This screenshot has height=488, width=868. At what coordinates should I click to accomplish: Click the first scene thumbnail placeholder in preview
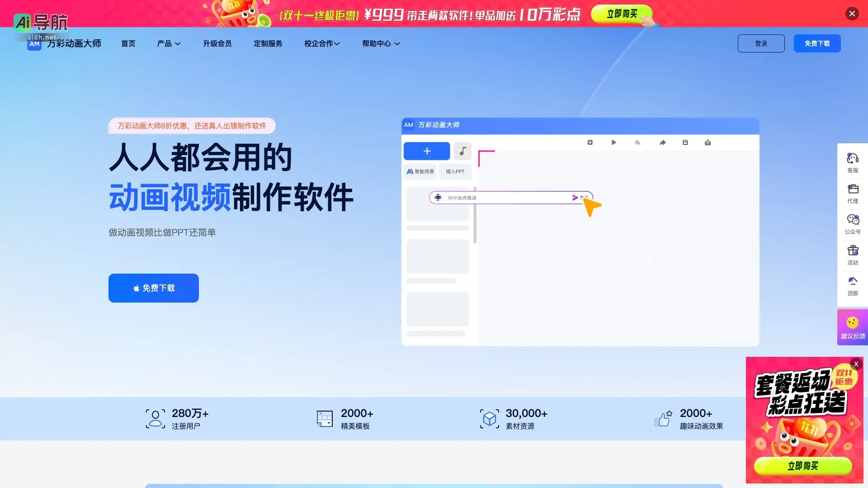click(437, 204)
